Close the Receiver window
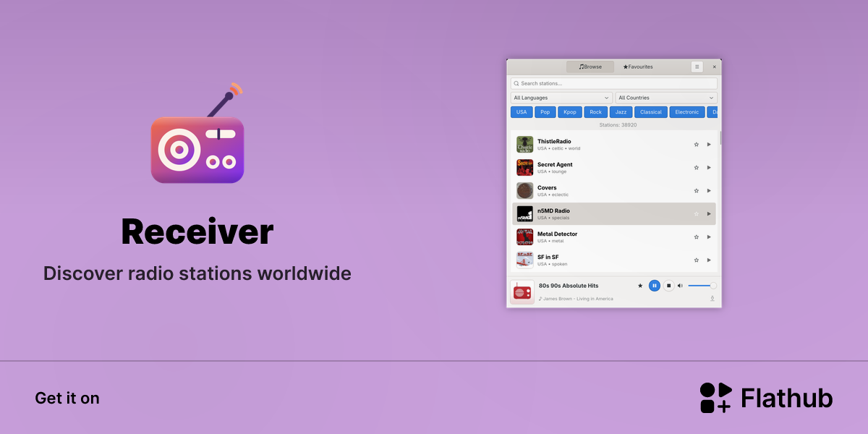The width and height of the screenshot is (868, 434). 714,67
